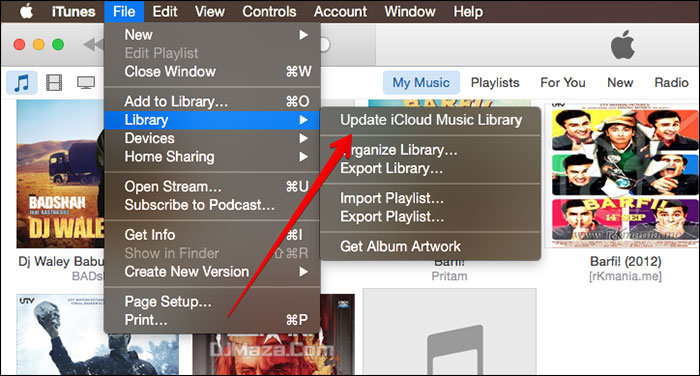Screen dimensions: 700x376
Task: Choose Page Setup…
Action: tap(212, 301)
